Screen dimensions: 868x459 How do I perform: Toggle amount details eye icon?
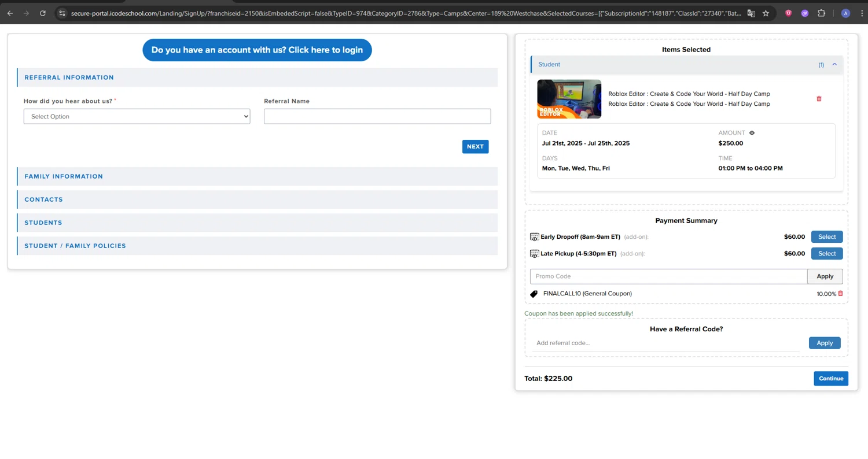click(752, 133)
